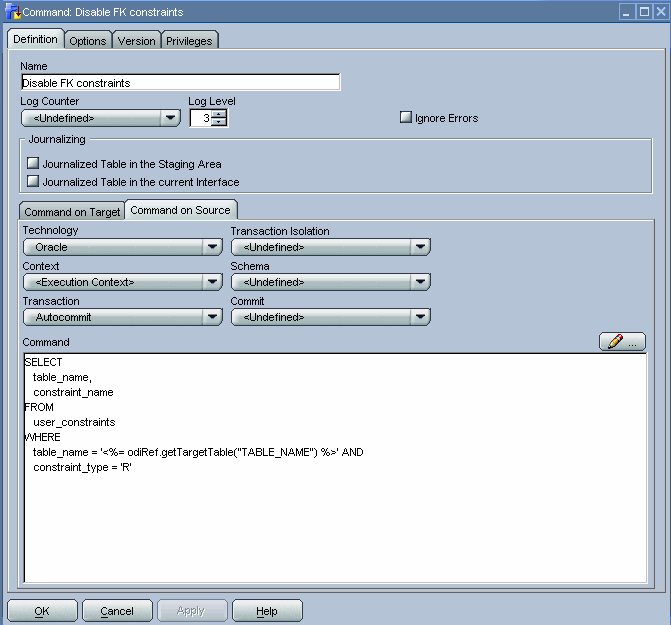Click inside the Command SQL text area
Screen dimensions: 671x625
point(336,468)
